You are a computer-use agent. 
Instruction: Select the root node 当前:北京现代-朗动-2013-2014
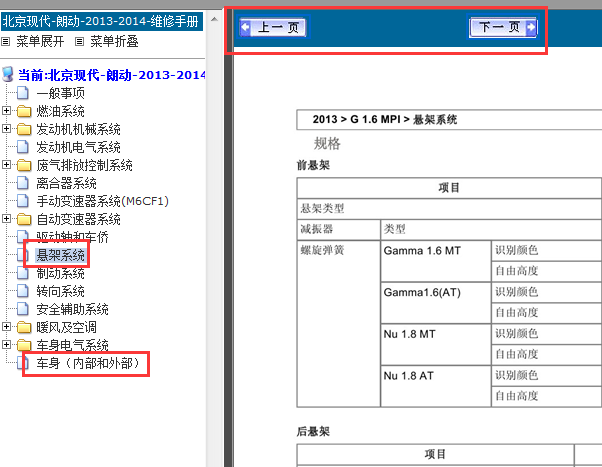pyautogui.click(x=111, y=75)
